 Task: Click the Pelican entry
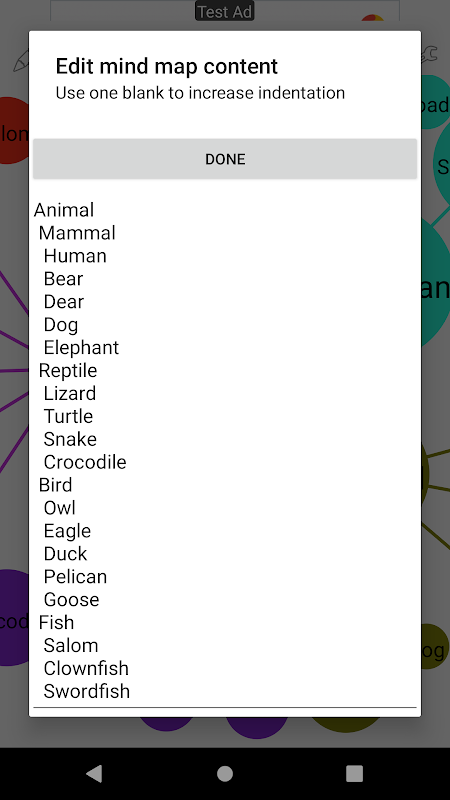tap(76, 577)
